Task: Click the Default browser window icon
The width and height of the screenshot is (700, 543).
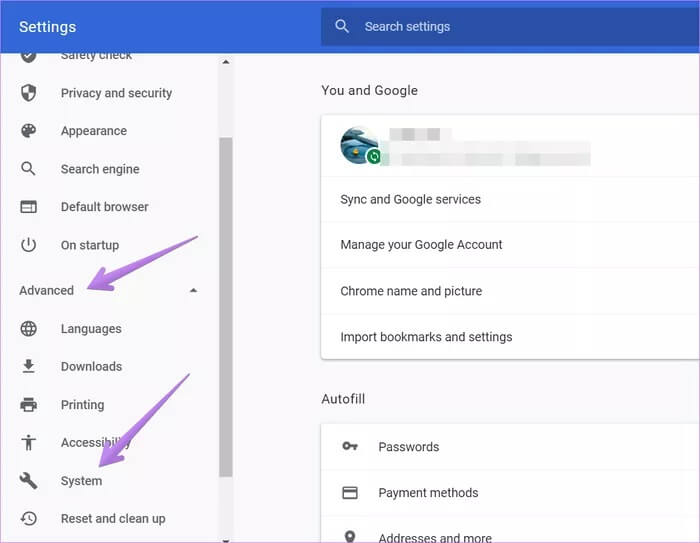Action: coord(29,207)
